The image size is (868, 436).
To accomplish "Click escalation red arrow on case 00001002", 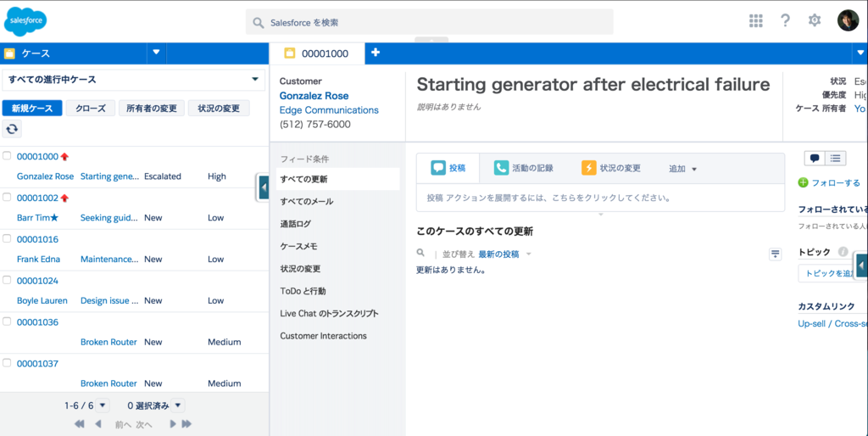I will [x=64, y=198].
